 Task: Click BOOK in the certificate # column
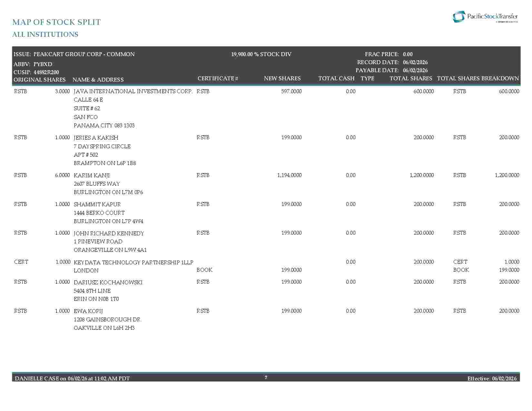[x=204, y=270]
